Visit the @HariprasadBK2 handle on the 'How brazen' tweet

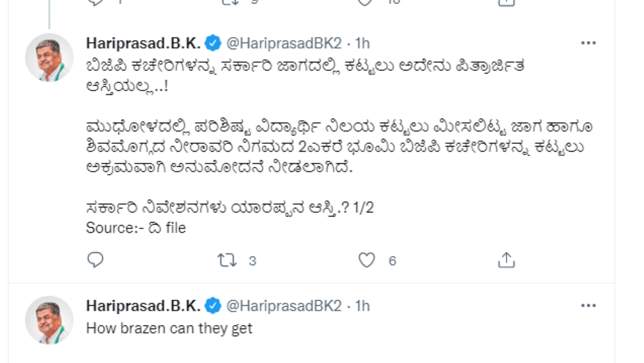pos(282,305)
